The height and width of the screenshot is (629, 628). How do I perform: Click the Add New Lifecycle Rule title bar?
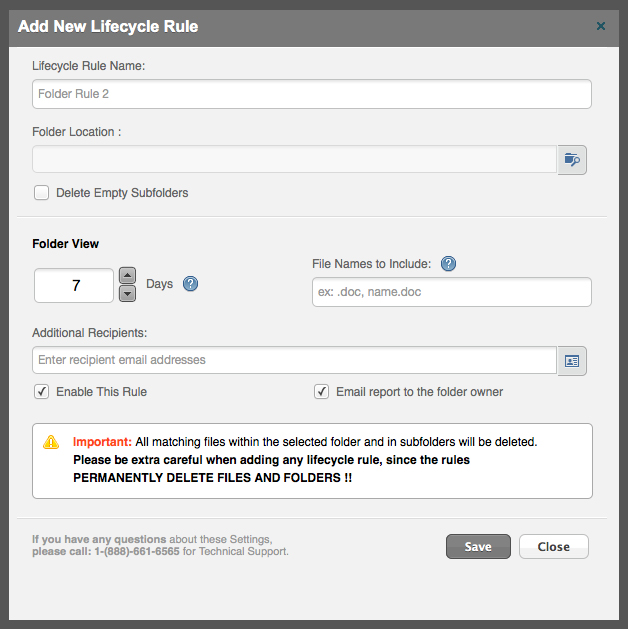tap(314, 26)
